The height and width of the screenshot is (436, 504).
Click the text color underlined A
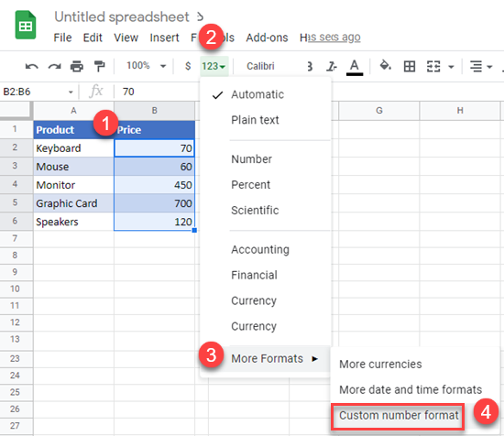click(355, 67)
